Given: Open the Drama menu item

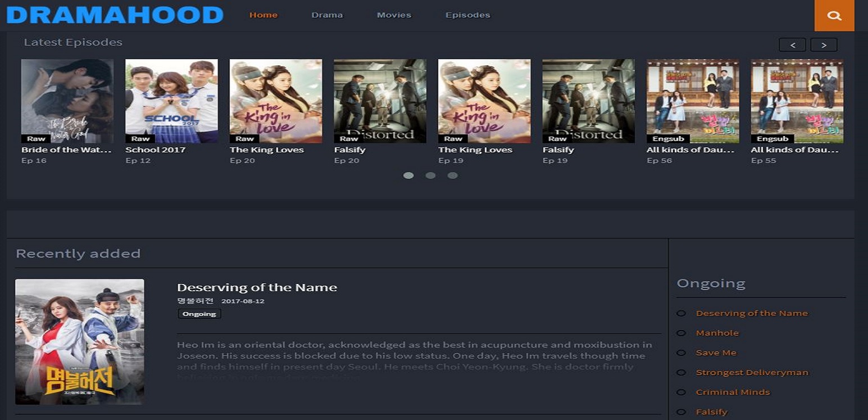Looking at the screenshot, I should (327, 15).
